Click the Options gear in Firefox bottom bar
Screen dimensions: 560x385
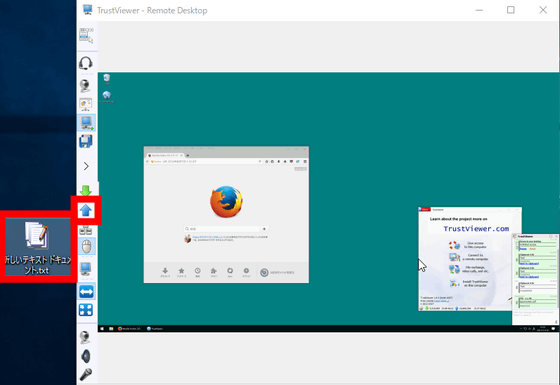tap(246, 272)
